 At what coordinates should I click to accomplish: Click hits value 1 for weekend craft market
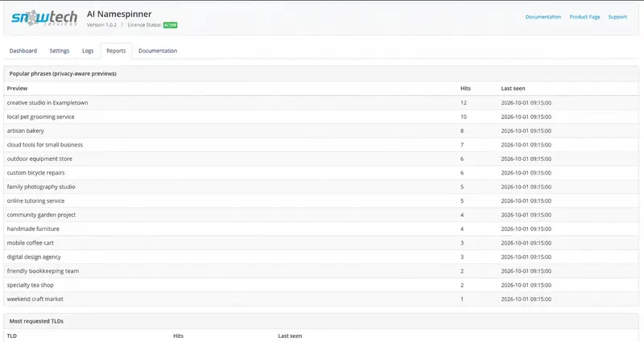click(462, 299)
